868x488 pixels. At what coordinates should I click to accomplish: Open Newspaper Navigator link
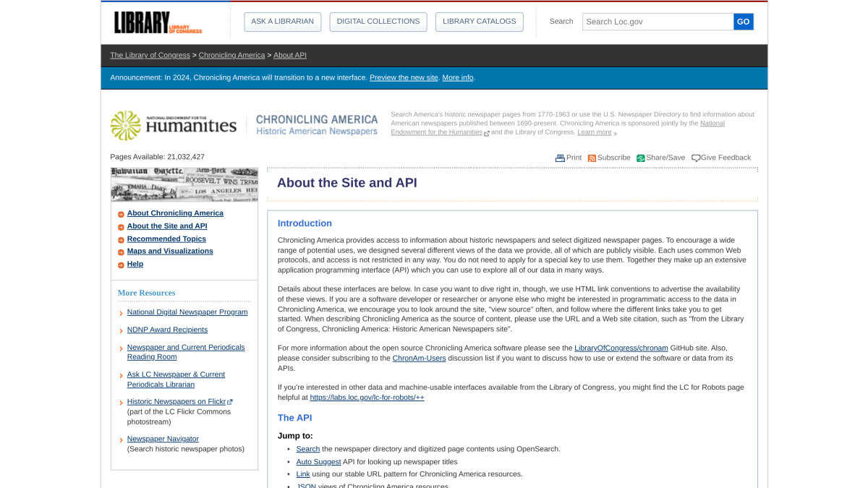point(163,439)
